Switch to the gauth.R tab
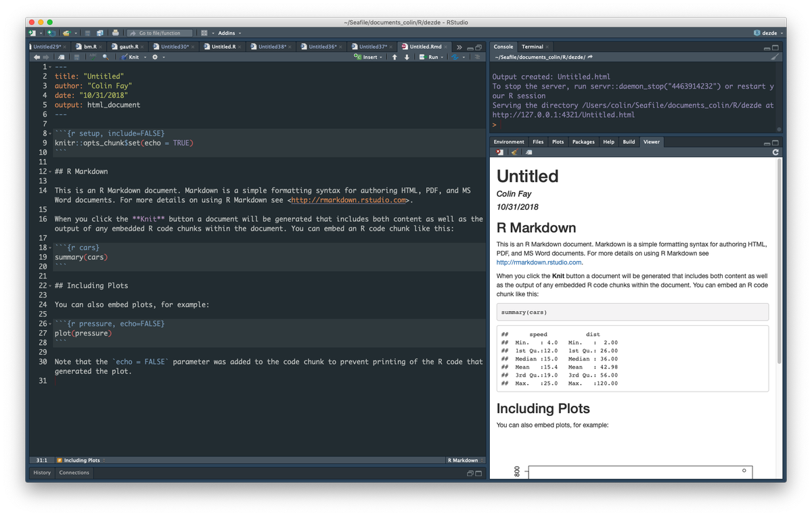This screenshot has height=516, width=812. click(129, 47)
